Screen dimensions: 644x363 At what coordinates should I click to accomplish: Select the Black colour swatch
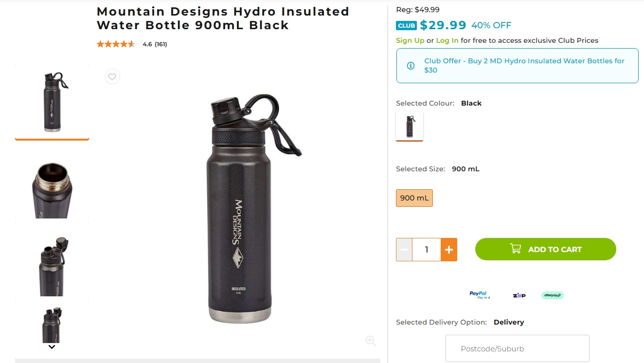point(410,126)
